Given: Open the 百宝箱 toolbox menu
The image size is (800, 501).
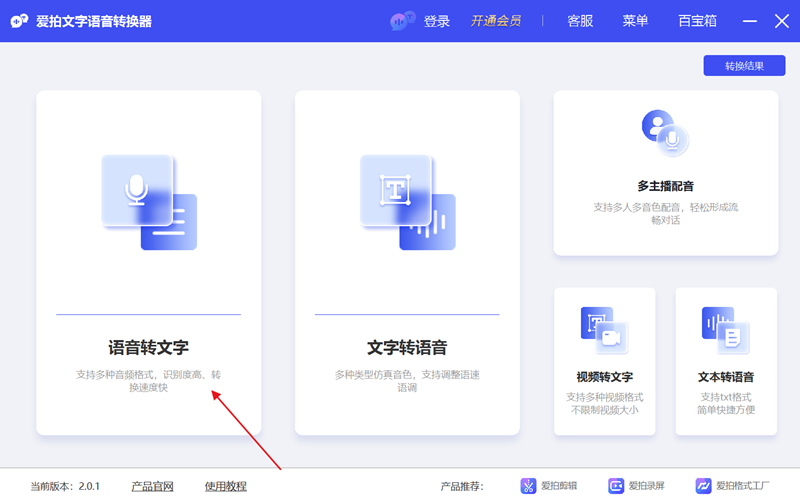Looking at the screenshot, I should coord(697,21).
